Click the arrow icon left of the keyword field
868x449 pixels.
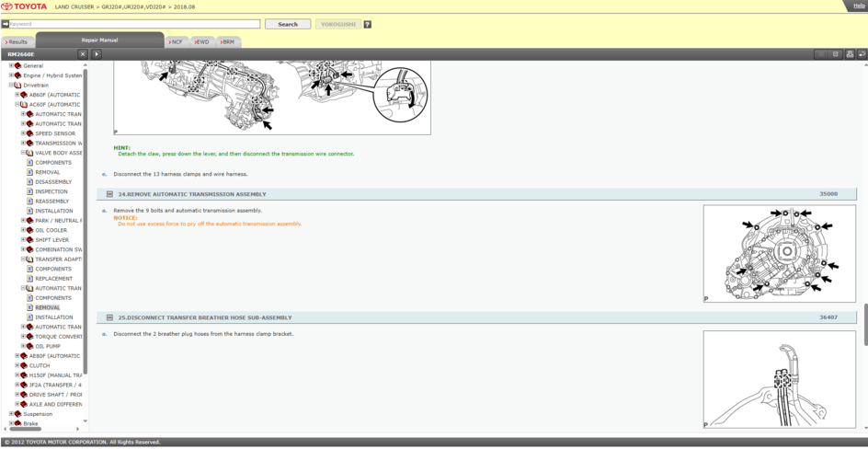5,24
